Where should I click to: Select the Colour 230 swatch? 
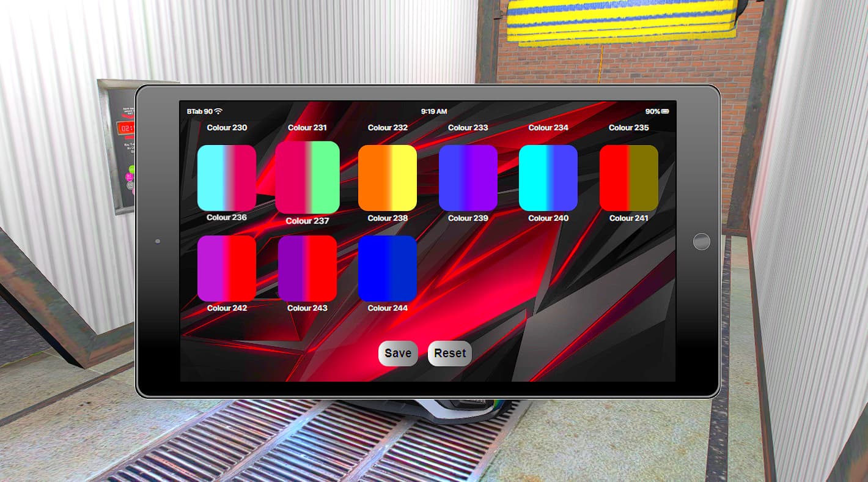227,177
